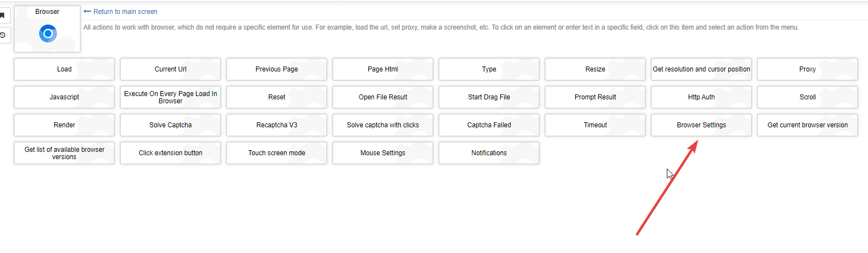Click the Notifications action
The image size is (868, 253).
[x=489, y=153]
